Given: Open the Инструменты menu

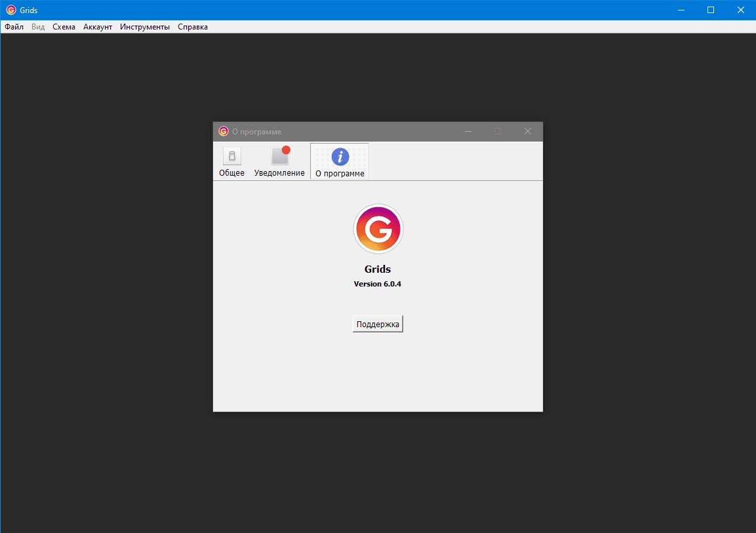Looking at the screenshot, I should click(145, 27).
